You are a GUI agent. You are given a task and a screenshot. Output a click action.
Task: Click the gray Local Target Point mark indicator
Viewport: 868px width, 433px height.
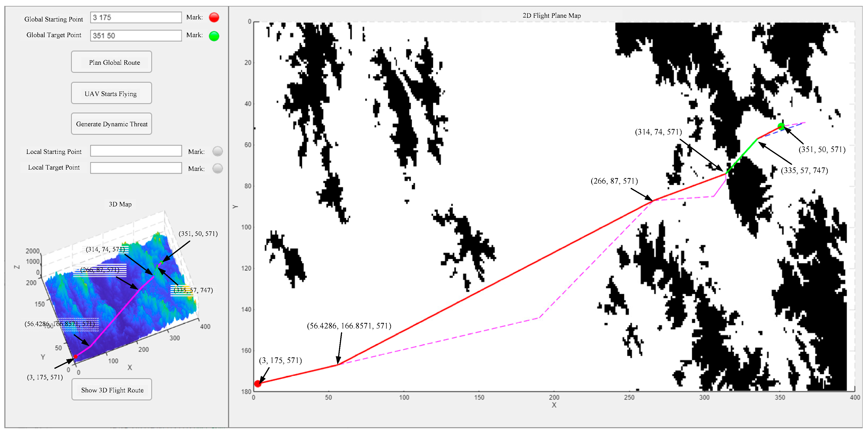pos(218,168)
